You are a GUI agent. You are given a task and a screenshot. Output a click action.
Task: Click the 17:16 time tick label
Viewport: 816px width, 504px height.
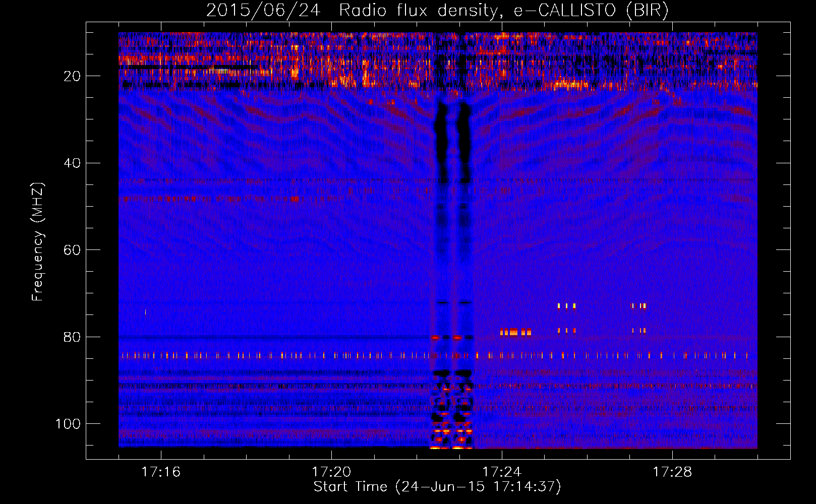(x=161, y=472)
